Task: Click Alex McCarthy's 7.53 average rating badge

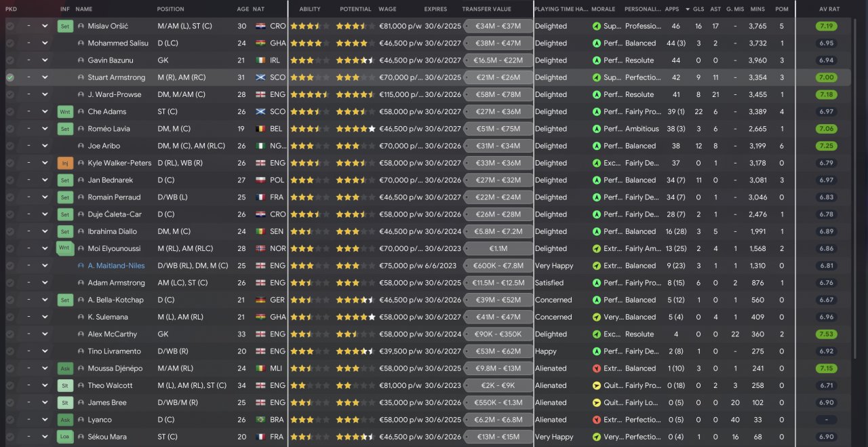Action: [826, 334]
